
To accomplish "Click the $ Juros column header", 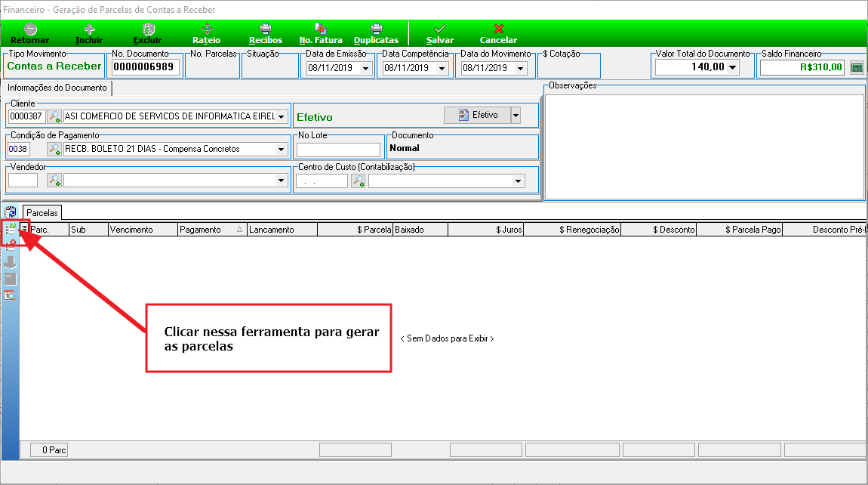I will (x=485, y=230).
